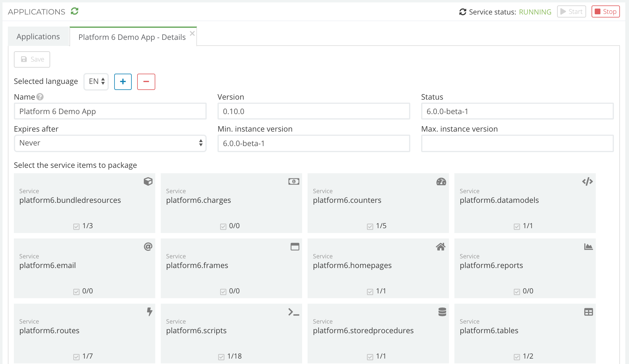This screenshot has height=364, width=629.
Task: Click the Save button
Action: coord(33,59)
